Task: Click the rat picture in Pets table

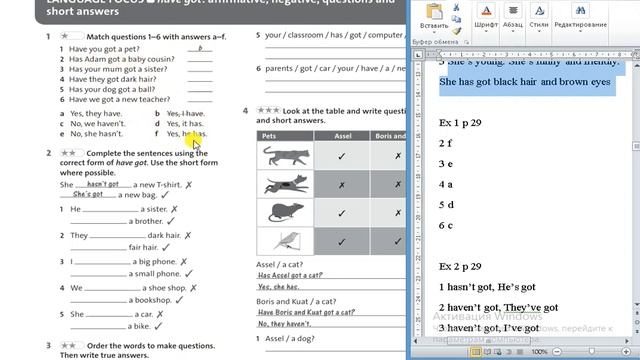Action: (285, 213)
